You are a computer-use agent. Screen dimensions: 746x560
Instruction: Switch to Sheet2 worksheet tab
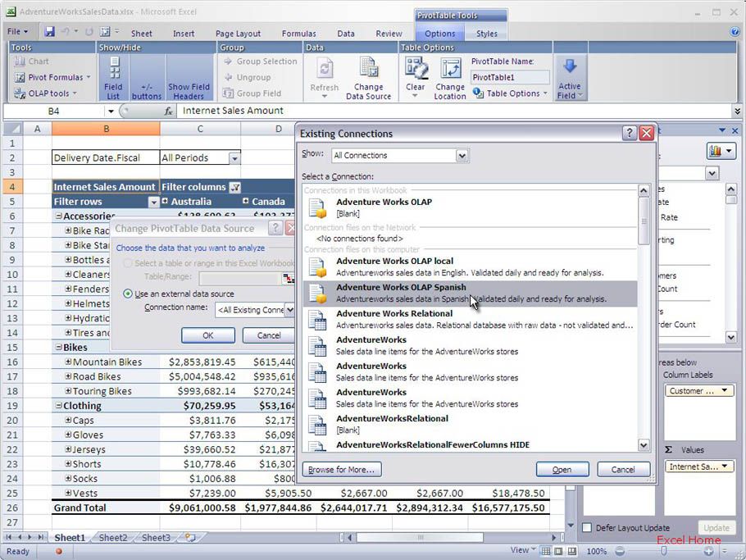point(113,538)
